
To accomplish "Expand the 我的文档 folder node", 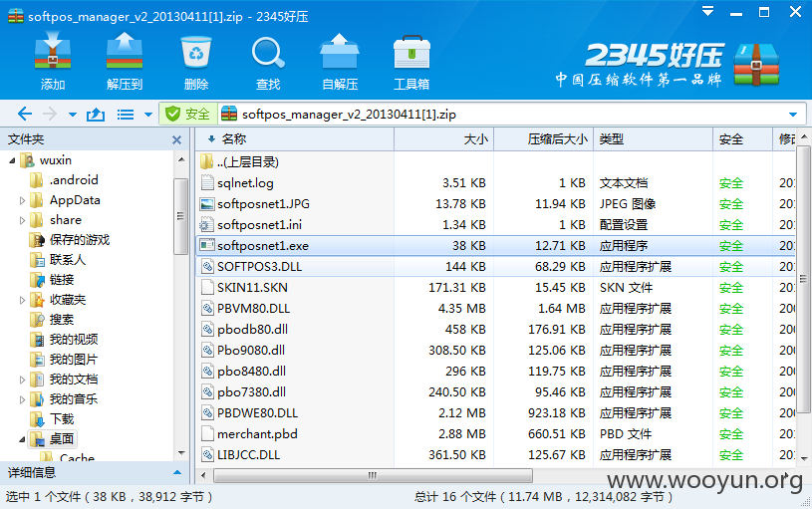I will (x=22, y=381).
